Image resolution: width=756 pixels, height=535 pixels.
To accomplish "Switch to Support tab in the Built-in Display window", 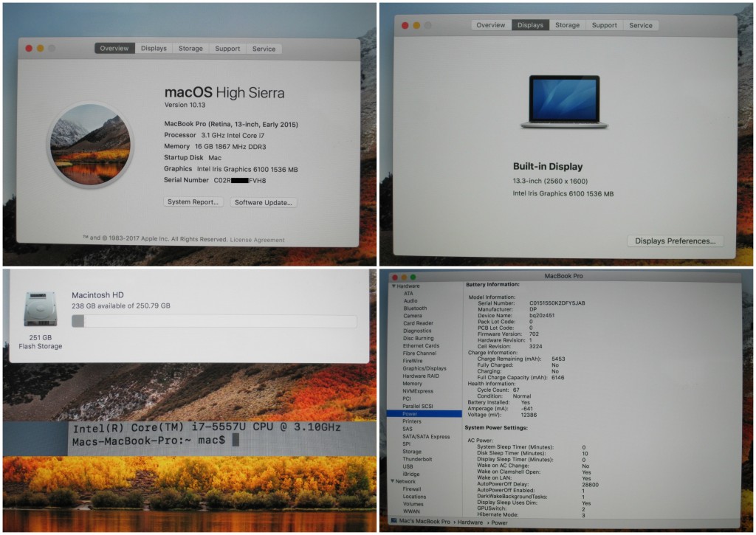I will click(605, 25).
